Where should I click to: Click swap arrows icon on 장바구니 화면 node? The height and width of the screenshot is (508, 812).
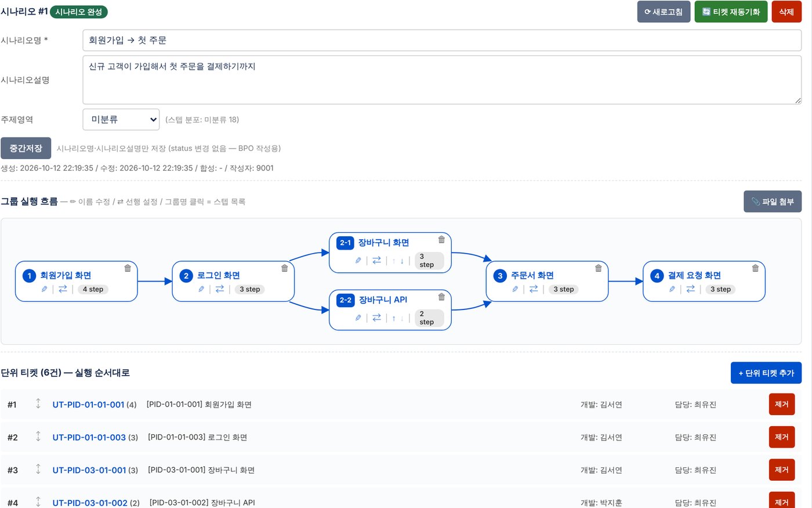click(376, 261)
